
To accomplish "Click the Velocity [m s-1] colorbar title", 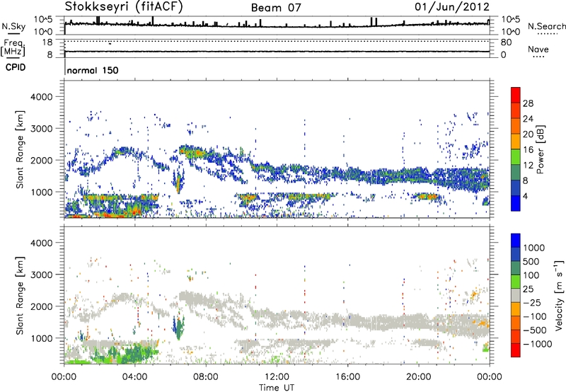I will pyautogui.click(x=559, y=296).
